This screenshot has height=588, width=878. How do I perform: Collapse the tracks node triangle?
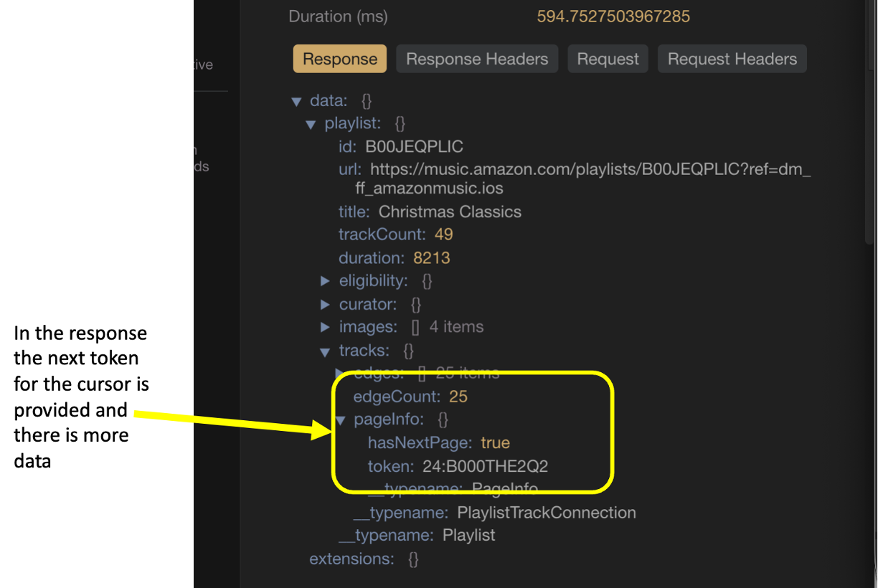(325, 351)
